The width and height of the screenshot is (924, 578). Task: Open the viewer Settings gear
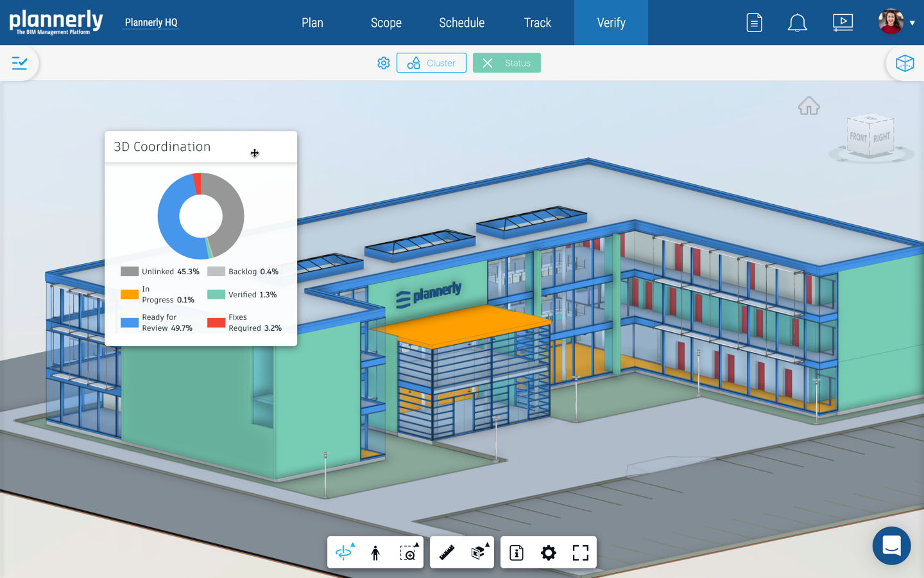[x=549, y=552]
